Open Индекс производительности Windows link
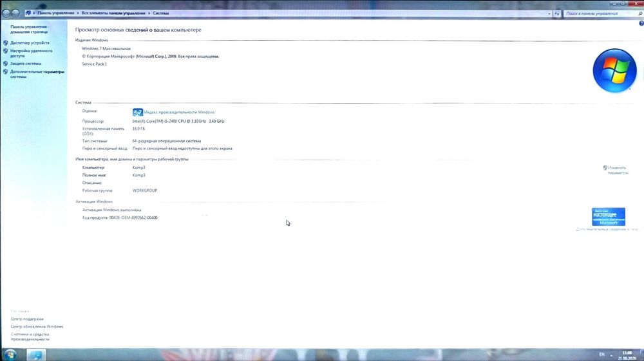The width and height of the screenshot is (644, 361). 180,113
